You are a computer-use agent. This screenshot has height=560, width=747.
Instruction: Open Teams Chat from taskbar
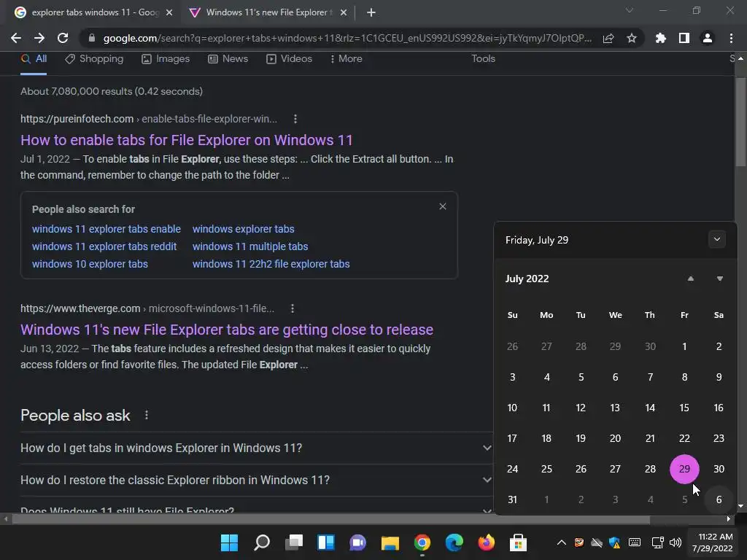(x=357, y=542)
